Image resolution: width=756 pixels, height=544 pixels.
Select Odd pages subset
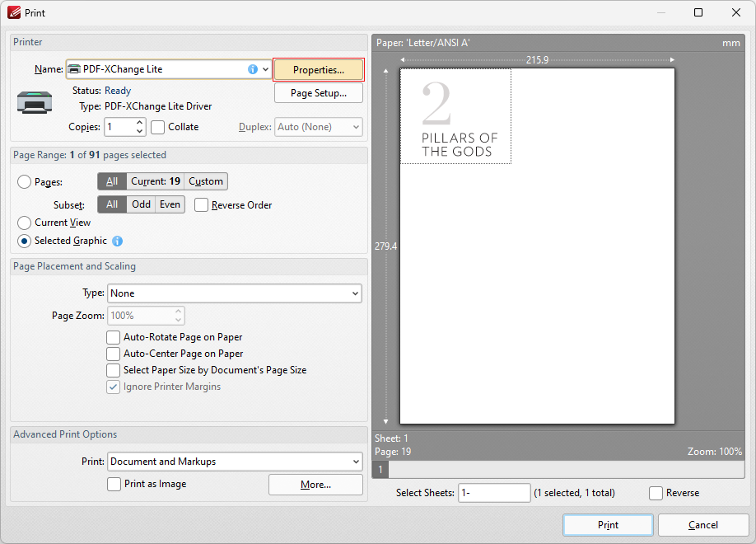click(141, 204)
